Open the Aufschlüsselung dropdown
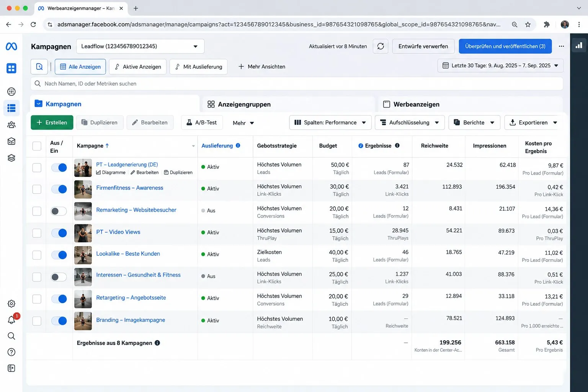The image size is (588, 392). 410,122
